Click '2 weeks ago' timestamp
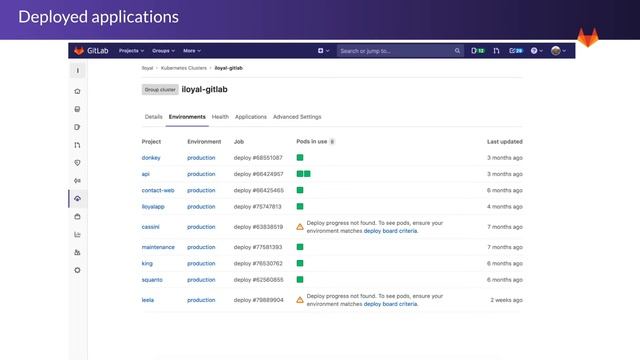 [507, 300]
